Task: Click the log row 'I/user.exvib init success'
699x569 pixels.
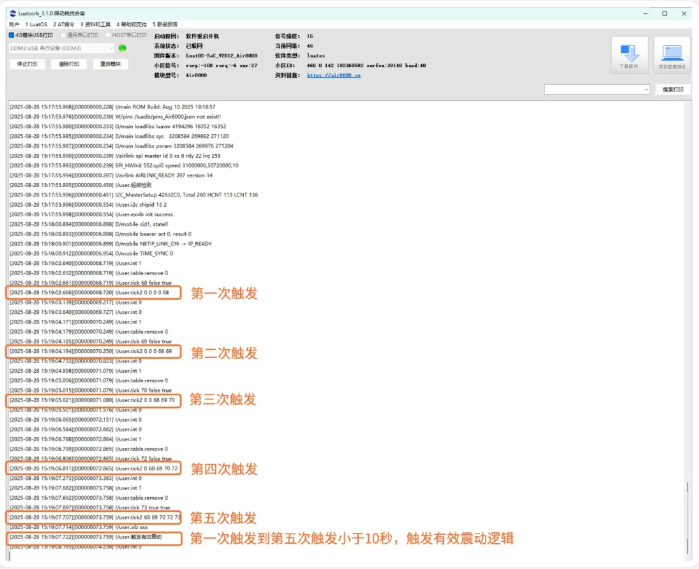Action: pyautogui.click(x=91, y=214)
